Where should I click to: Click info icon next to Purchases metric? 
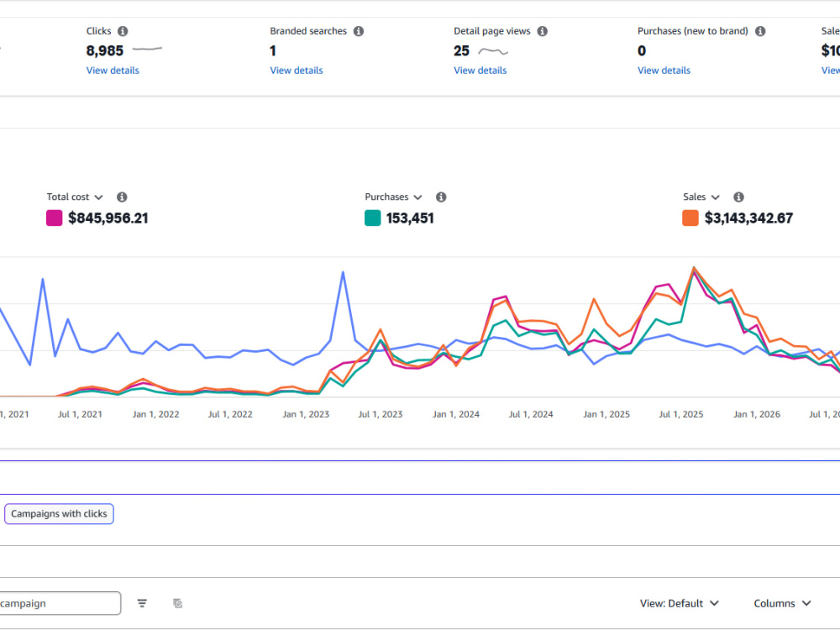pyautogui.click(x=441, y=197)
